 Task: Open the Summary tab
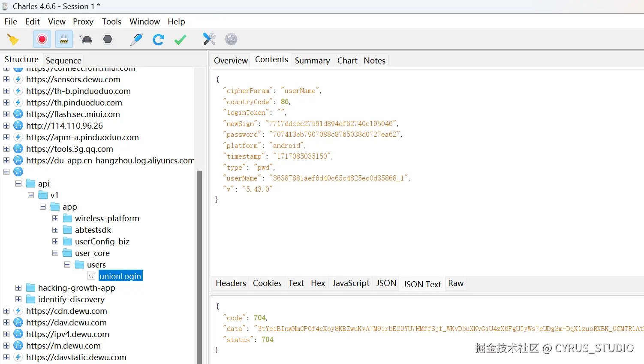312,60
